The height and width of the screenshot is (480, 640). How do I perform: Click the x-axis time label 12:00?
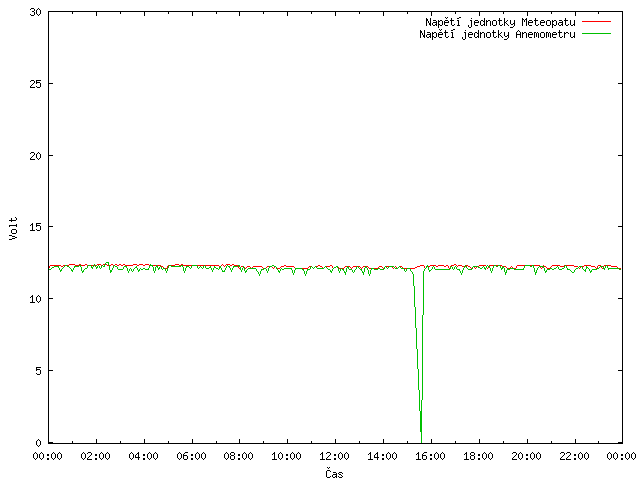pos(334,456)
